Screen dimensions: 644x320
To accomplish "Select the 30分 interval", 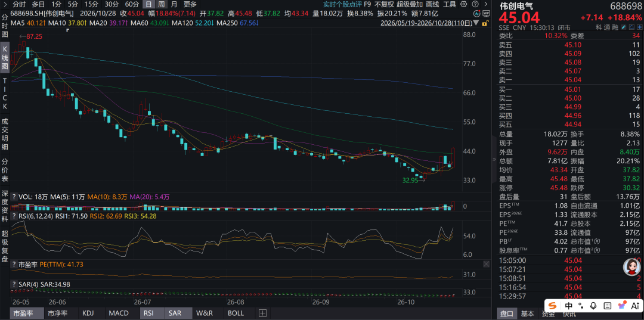I will point(112,4).
